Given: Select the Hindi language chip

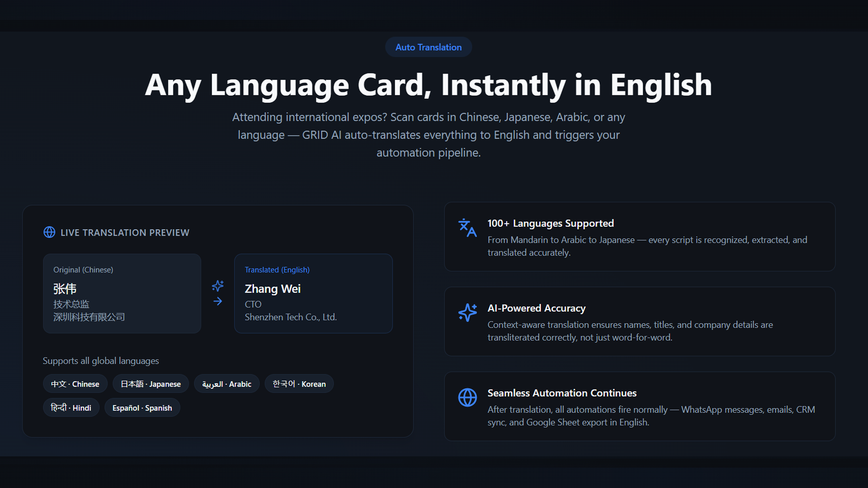Looking at the screenshot, I should 71,408.
